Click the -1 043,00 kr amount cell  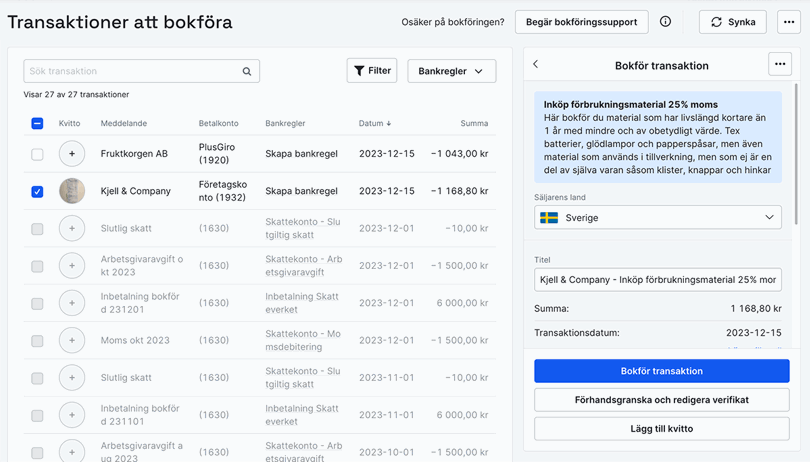[x=460, y=153]
